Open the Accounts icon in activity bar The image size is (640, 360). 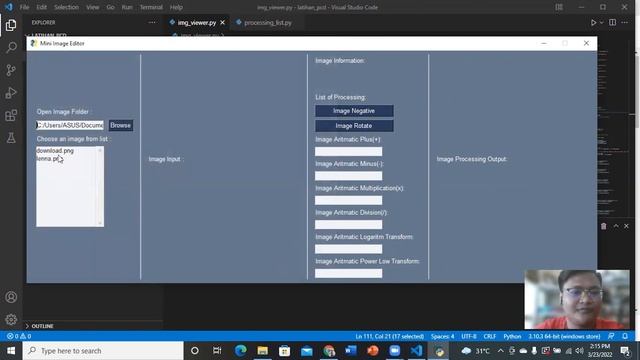click(11, 297)
